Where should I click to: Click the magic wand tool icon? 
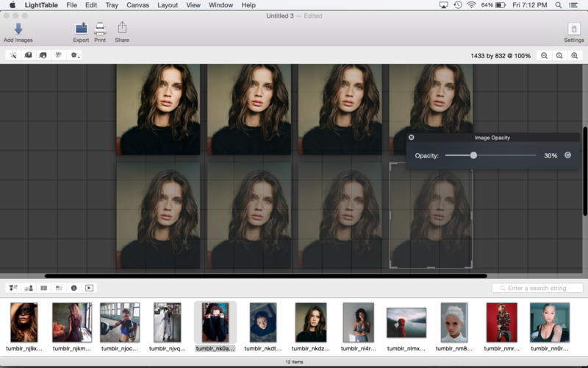coord(13,55)
